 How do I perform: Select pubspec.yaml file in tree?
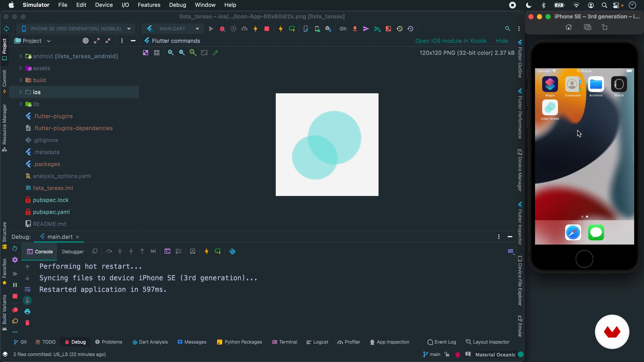(x=51, y=212)
